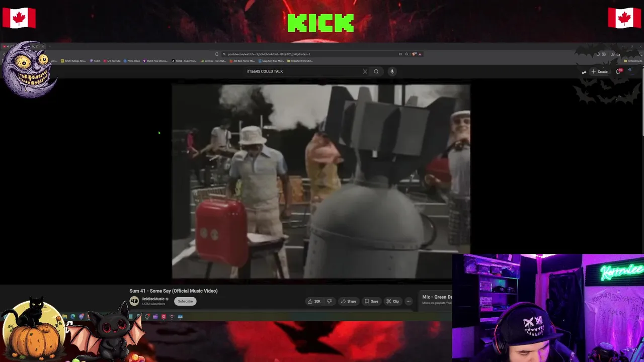This screenshot has width=644, height=362.
Task: Create a Clip of the video
Action: 392,301
